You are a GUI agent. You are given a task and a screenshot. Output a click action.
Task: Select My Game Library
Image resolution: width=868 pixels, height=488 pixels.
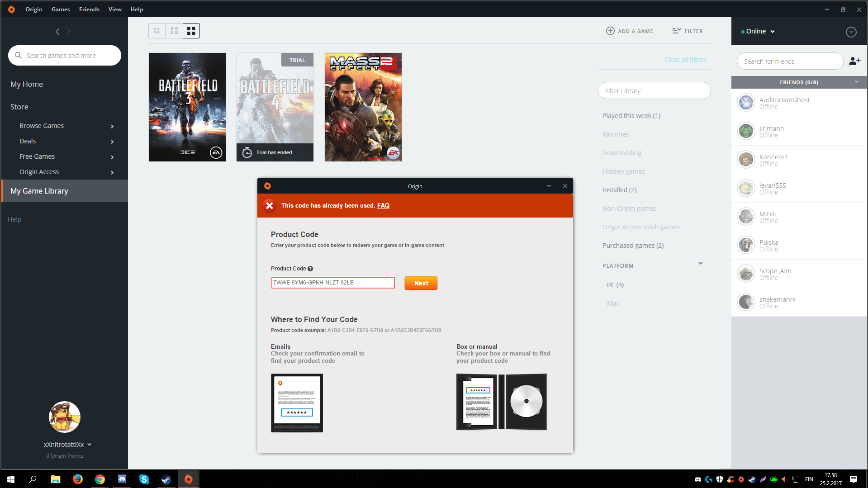[65, 191]
